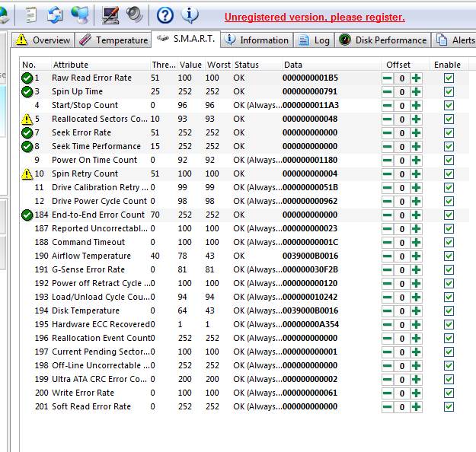This screenshot has width=476, height=452.
Task: Increase offset for Spin Up Time
Action: coord(416,92)
